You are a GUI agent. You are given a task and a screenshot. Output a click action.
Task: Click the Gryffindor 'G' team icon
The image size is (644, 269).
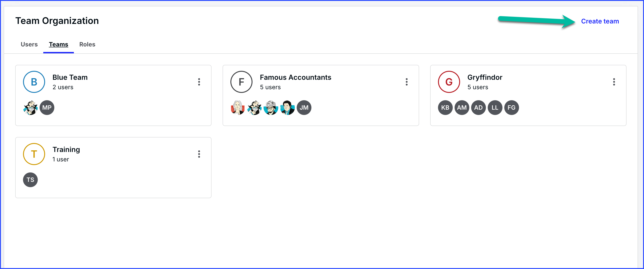click(x=449, y=82)
